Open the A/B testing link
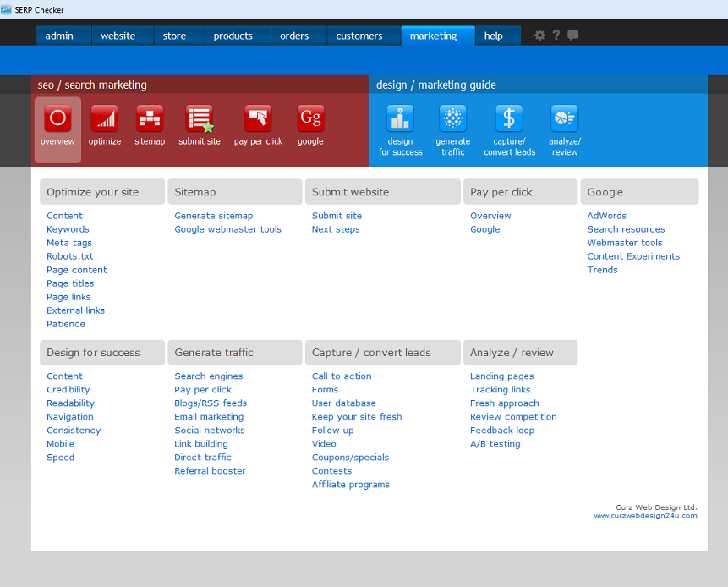Screen dimensions: 728x587 coord(495,444)
